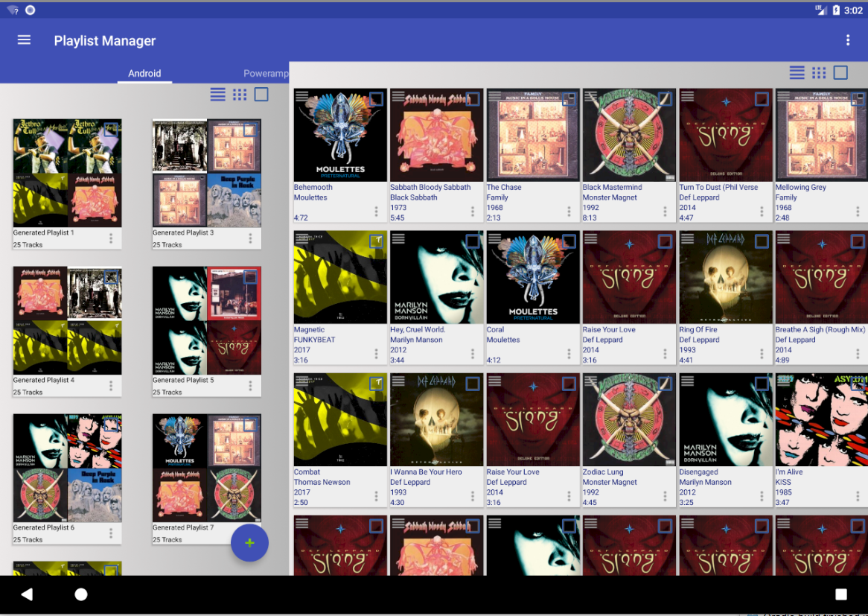Screen dimensions: 868x616
Task: Check Generated Playlist 5 selection box
Action: pos(250,277)
